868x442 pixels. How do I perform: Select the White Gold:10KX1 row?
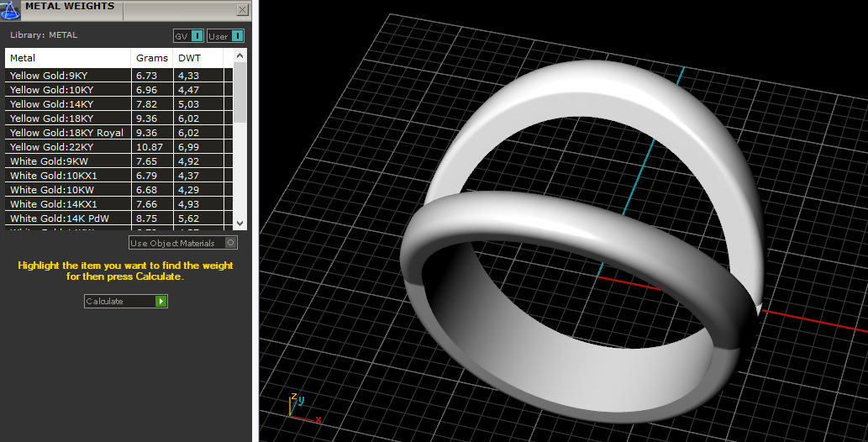pyautogui.click(x=118, y=176)
